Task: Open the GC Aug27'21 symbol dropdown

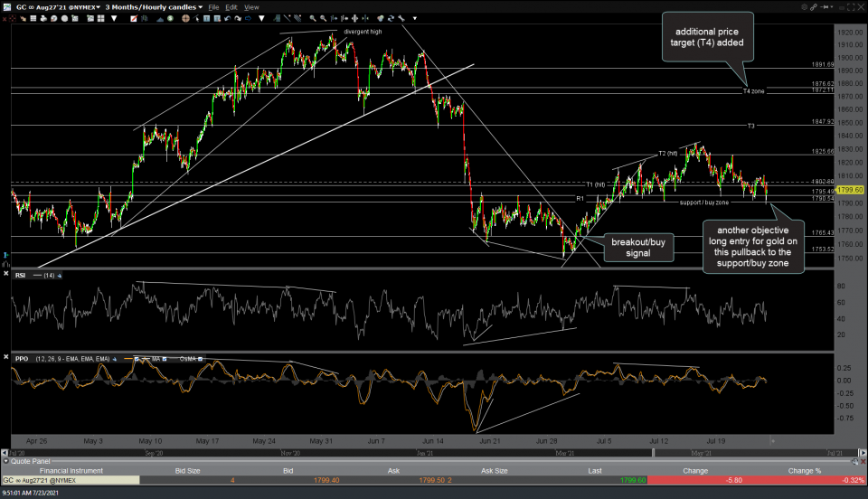Action: pyautogui.click(x=51, y=6)
